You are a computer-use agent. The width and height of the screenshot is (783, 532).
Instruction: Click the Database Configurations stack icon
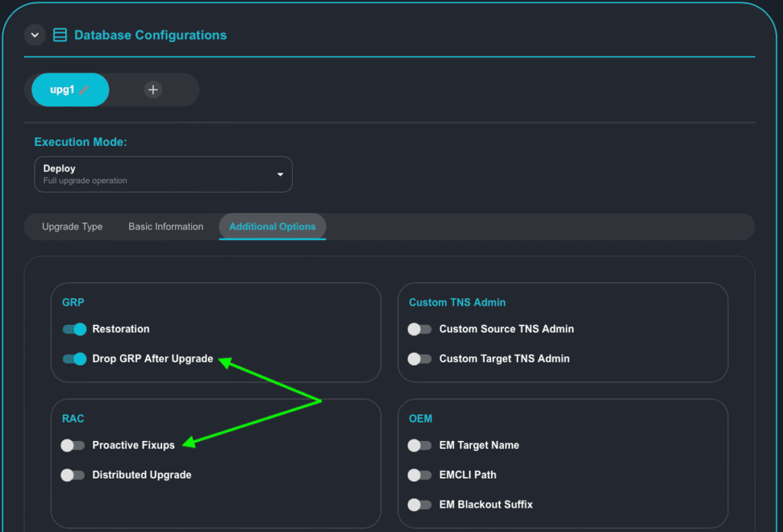point(60,35)
